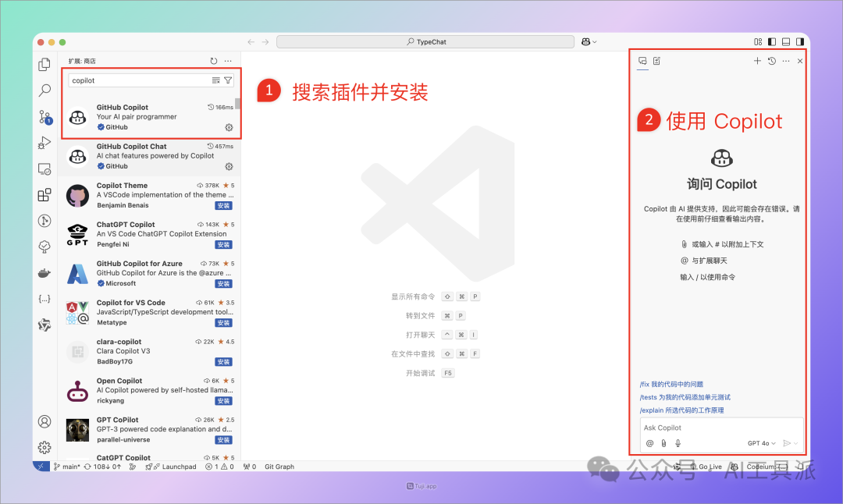The width and height of the screenshot is (843, 504).
Task: Start a new Copilot chat
Action: (757, 62)
